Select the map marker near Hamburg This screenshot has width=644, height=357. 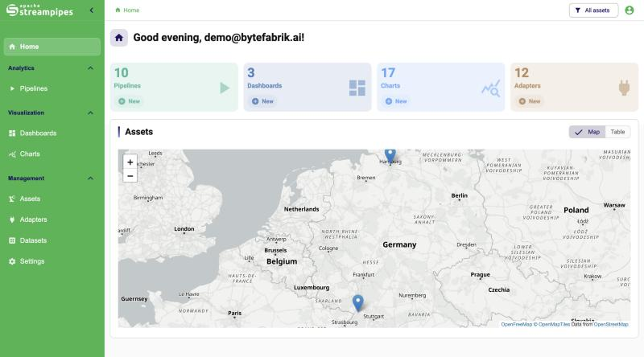390,156
